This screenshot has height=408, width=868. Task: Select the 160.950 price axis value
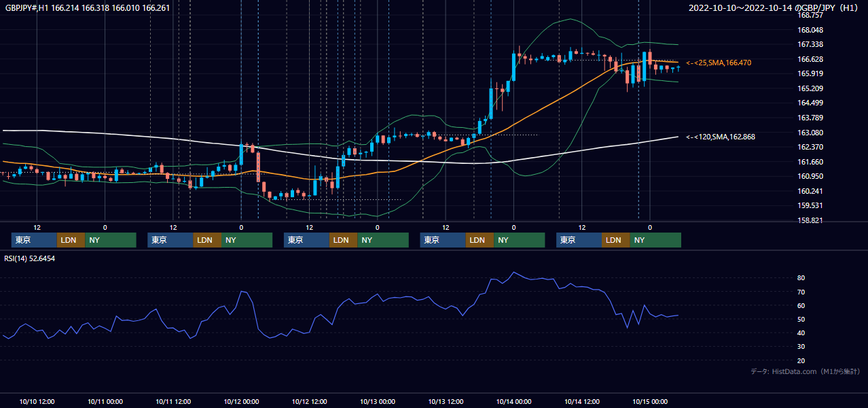click(x=810, y=176)
